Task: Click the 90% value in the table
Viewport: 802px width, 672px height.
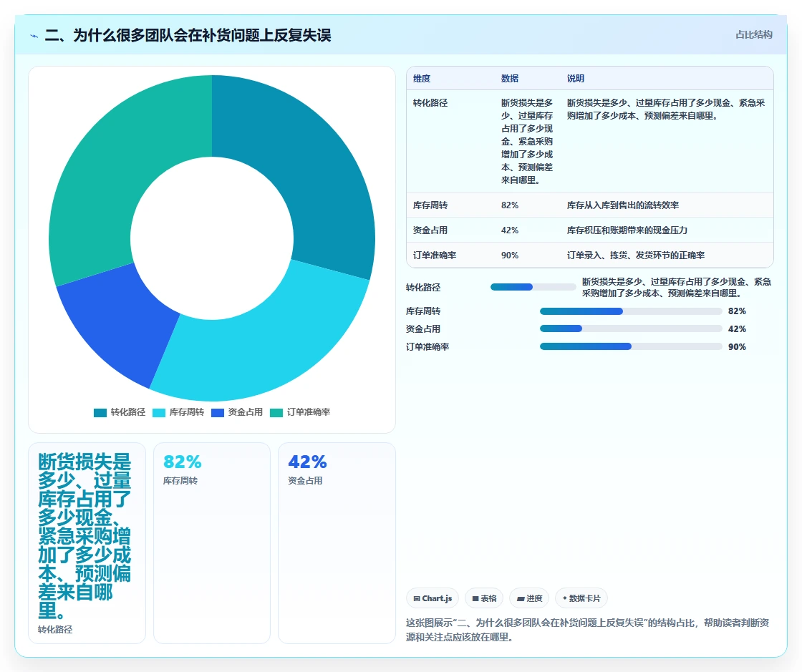Action: 510,255
